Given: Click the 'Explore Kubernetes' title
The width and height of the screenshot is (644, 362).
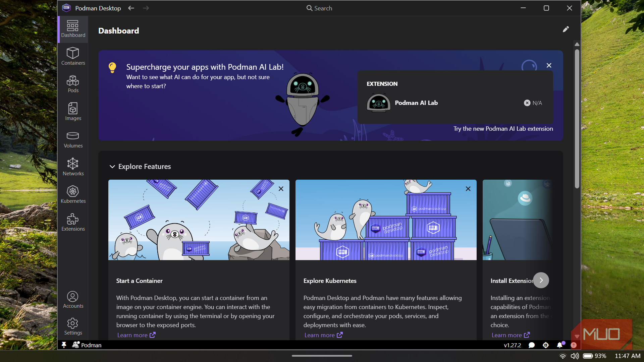Looking at the screenshot, I should 330,281.
